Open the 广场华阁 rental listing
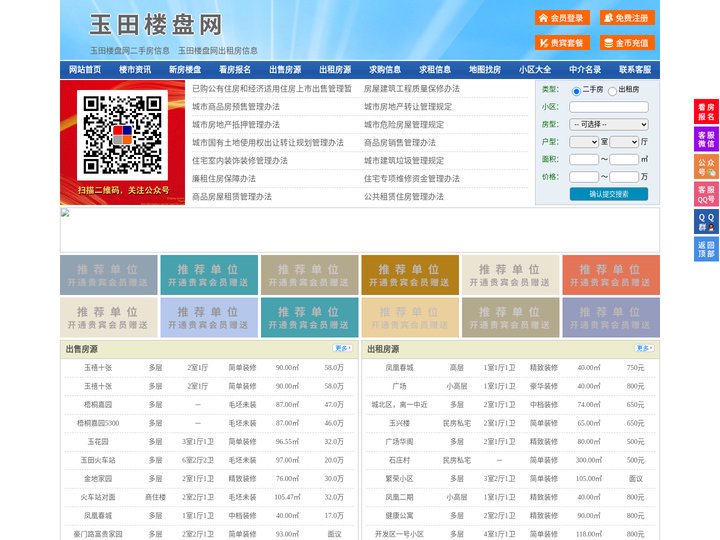Image resolution: width=720 pixels, height=540 pixels. pos(399,441)
